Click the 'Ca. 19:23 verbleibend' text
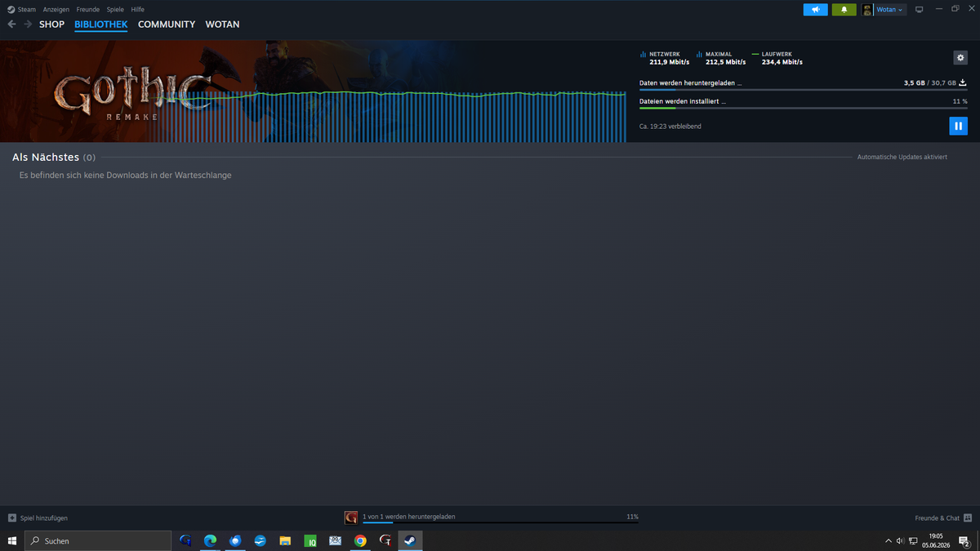 [670, 127]
